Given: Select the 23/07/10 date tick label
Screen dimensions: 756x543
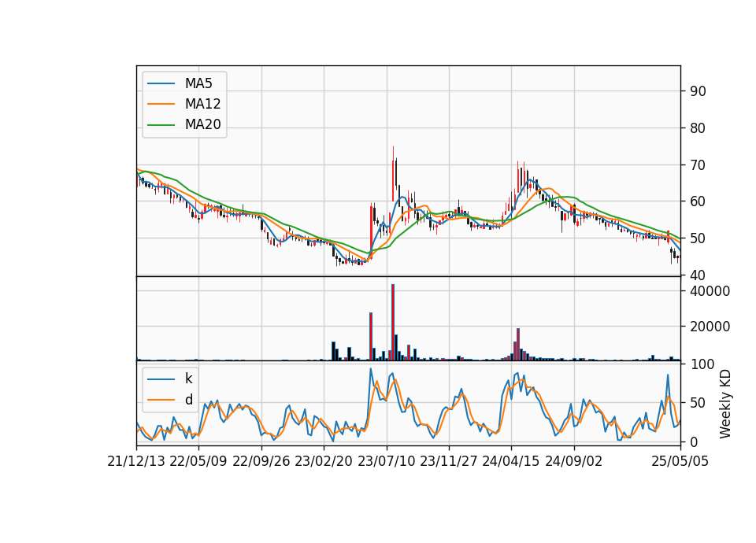Looking at the screenshot, I should pos(386,461).
